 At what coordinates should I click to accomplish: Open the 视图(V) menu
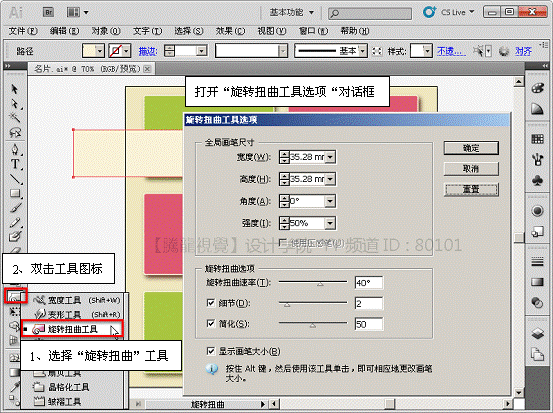pos(272,31)
